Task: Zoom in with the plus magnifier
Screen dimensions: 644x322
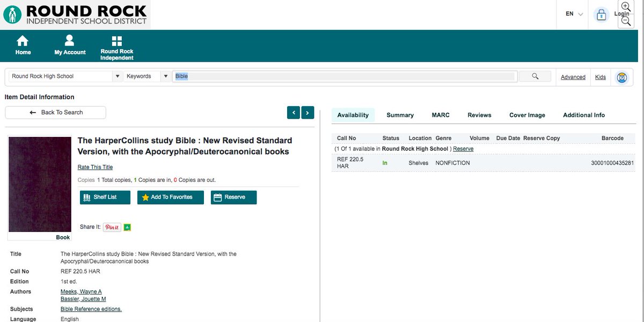Action: pos(626,6)
